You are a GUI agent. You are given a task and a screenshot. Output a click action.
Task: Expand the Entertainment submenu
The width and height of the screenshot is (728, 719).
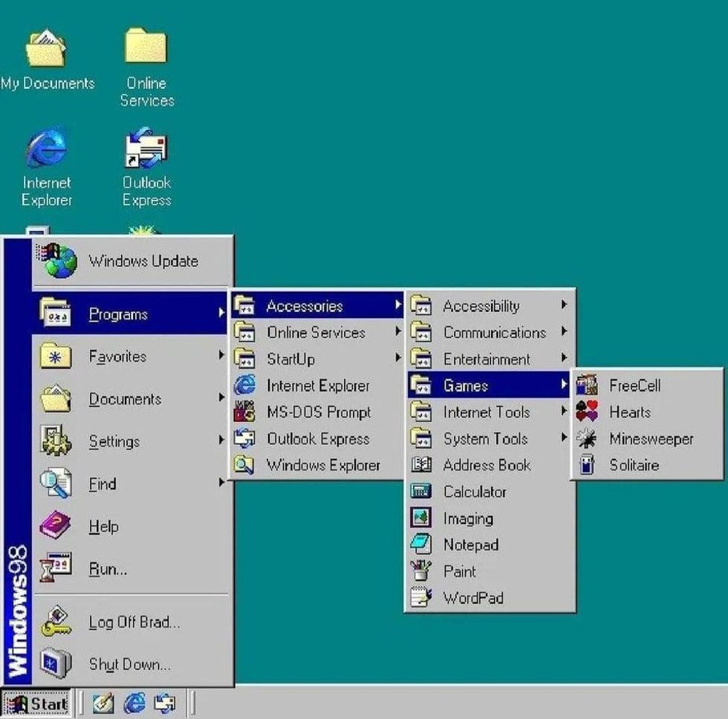pyautogui.click(x=486, y=359)
